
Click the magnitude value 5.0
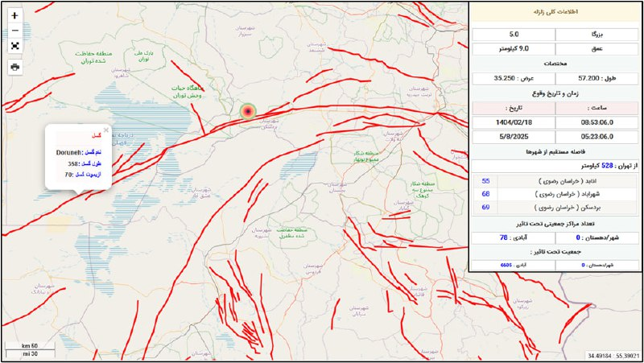click(514, 35)
